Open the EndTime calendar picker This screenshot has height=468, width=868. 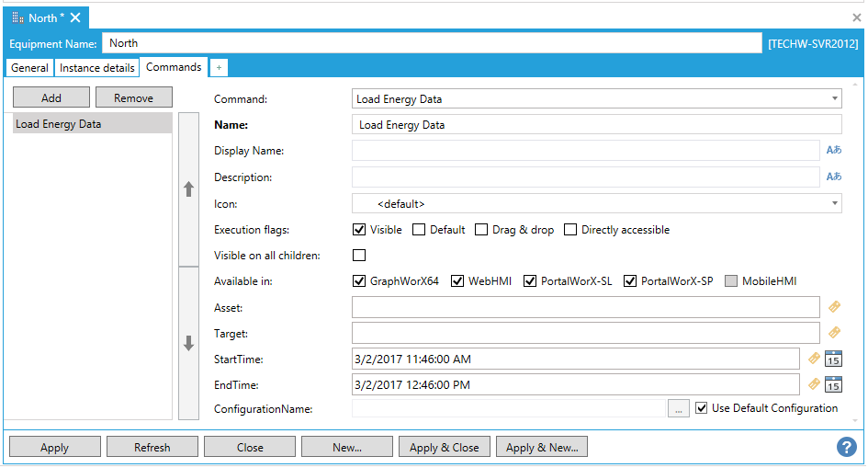[833, 385]
